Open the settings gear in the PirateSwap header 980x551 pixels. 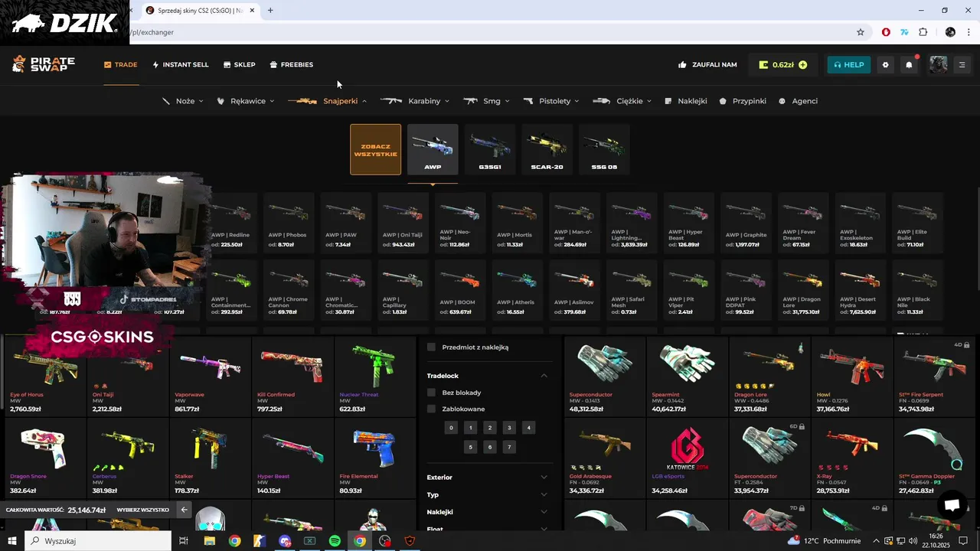pyautogui.click(x=886, y=65)
